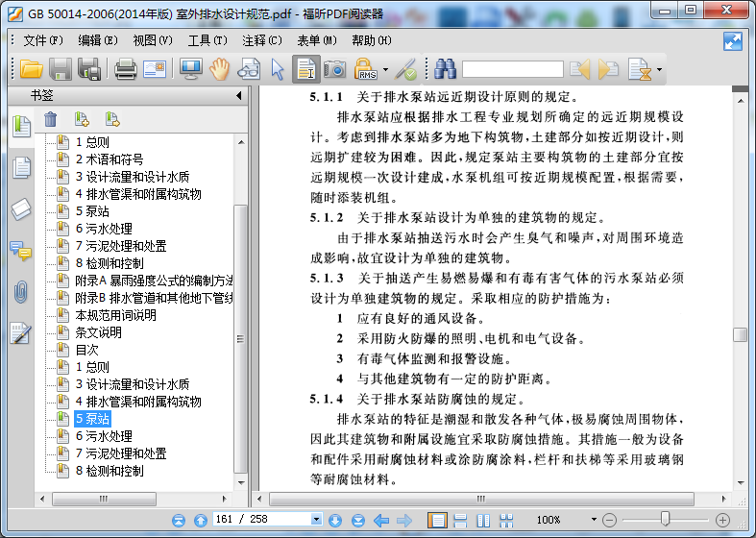Open the page number dropdown
Screen dimensions: 756x538
pos(316,519)
